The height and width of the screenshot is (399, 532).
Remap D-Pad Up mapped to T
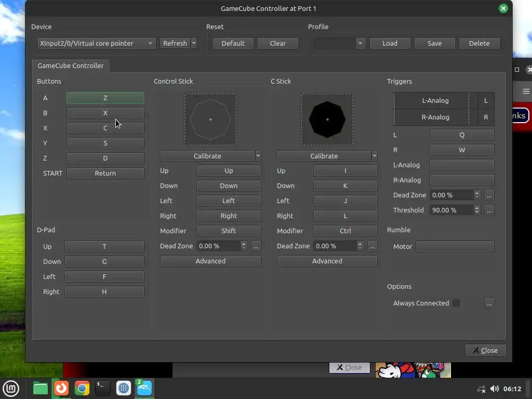104,247
